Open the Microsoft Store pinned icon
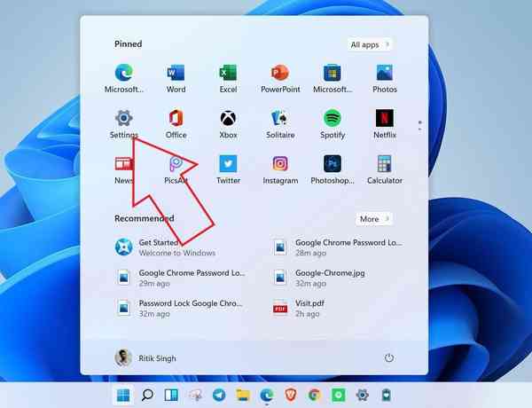 click(332, 78)
